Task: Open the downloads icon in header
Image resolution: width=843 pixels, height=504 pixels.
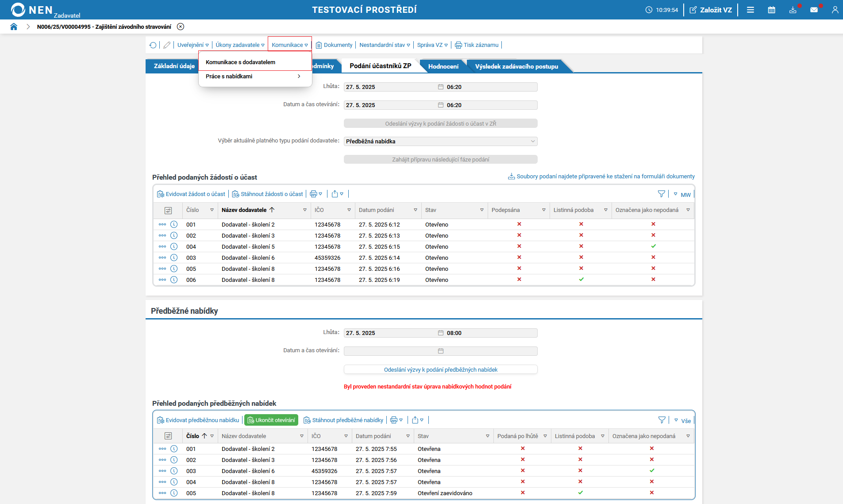Action: pos(793,10)
